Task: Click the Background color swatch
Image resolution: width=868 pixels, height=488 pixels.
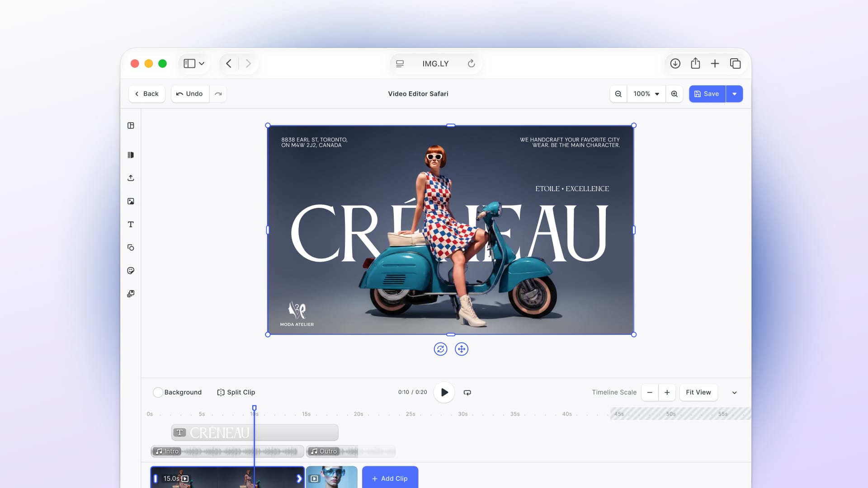Action: (x=158, y=393)
